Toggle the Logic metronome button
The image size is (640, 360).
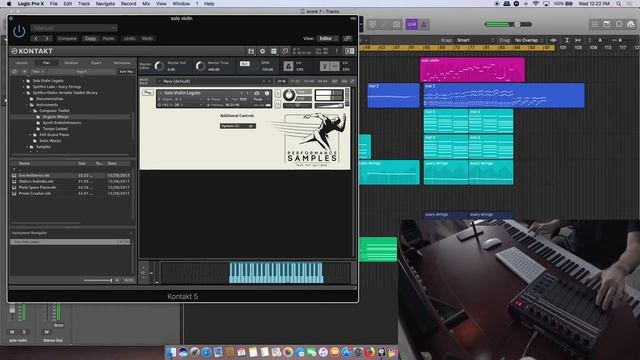click(x=424, y=24)
